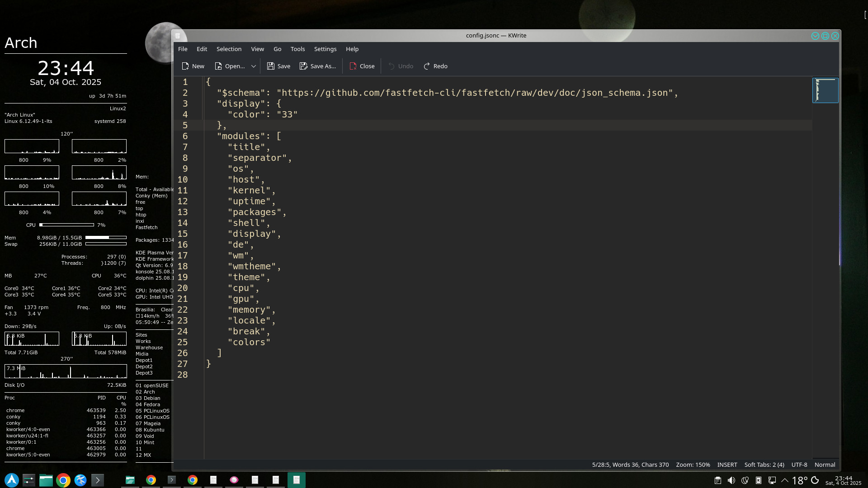
Task: Open clipboard icon in system tray
Action: pyautogui.click(x=717, y=480)
